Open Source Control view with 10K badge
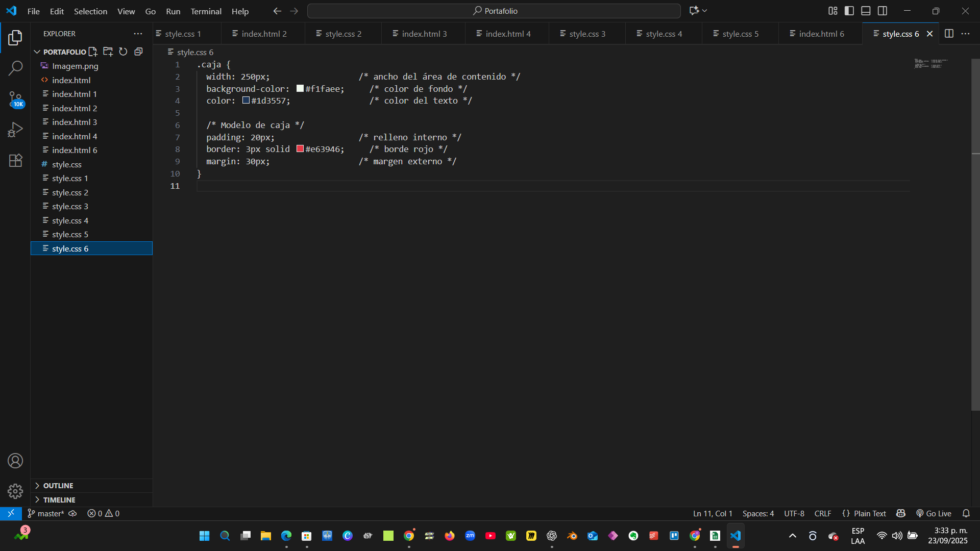Image resolution: width=980 pixels, height=551 pixels. pyautogui.click(x=15, y=99)
